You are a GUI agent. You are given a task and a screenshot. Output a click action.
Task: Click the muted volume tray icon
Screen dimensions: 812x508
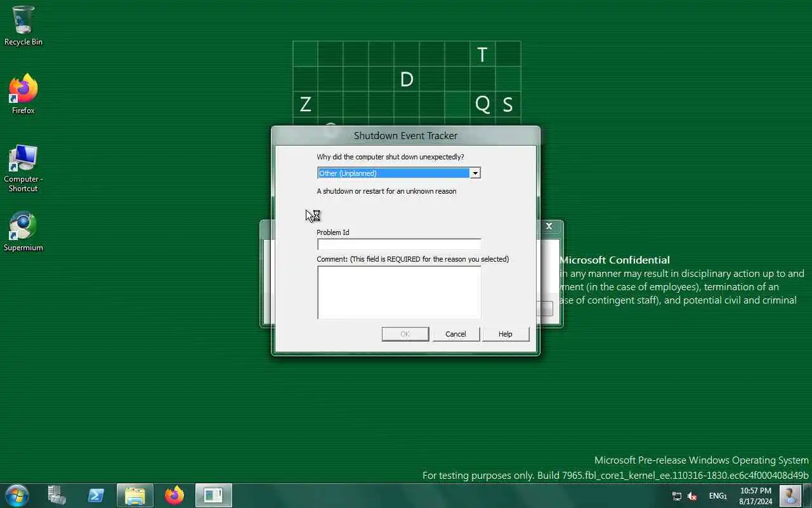pos(693,496)
